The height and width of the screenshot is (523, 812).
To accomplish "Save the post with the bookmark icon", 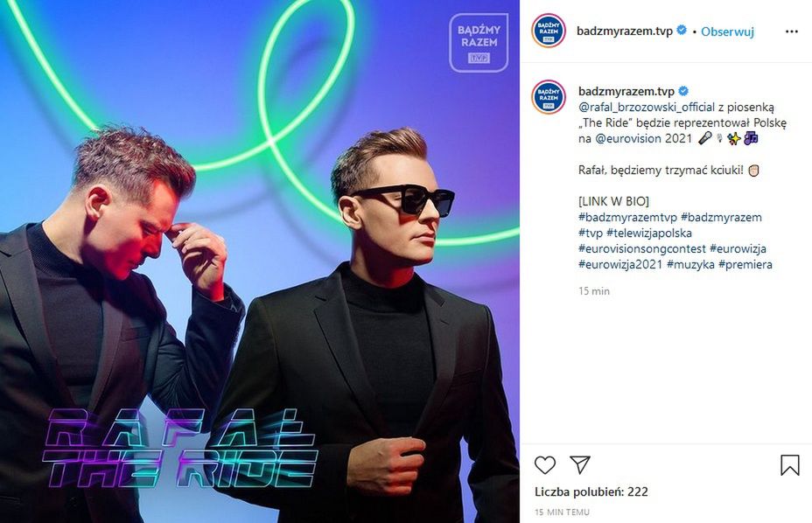I will click(790, 465).
